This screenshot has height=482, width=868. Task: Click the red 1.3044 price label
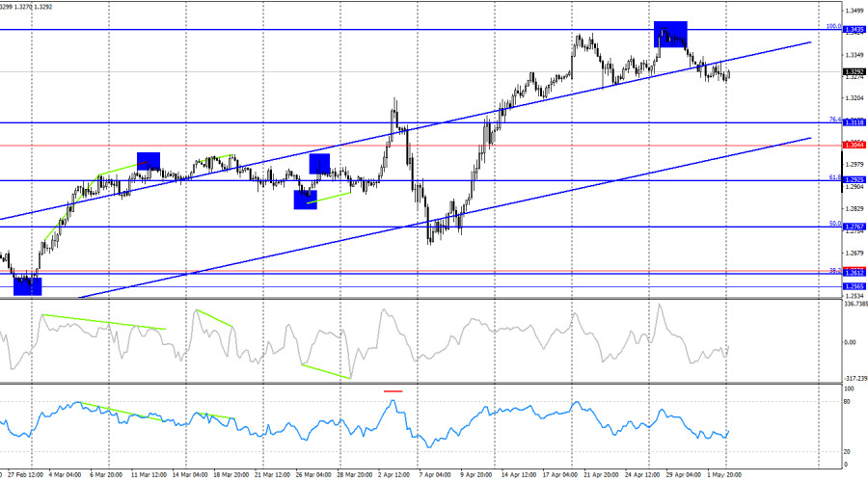point(854,145)
